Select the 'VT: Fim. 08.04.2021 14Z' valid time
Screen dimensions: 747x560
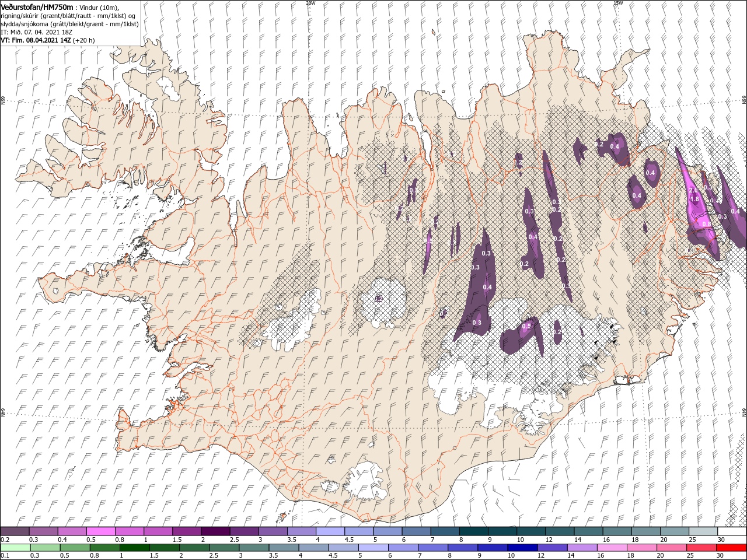(36, 40)
